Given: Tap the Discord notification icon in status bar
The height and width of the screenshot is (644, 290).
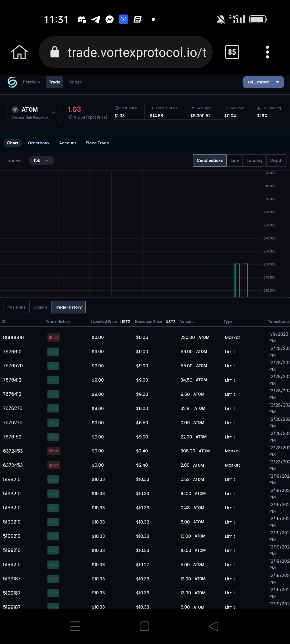Looking at the screenshot, I should tap(82, 19).
